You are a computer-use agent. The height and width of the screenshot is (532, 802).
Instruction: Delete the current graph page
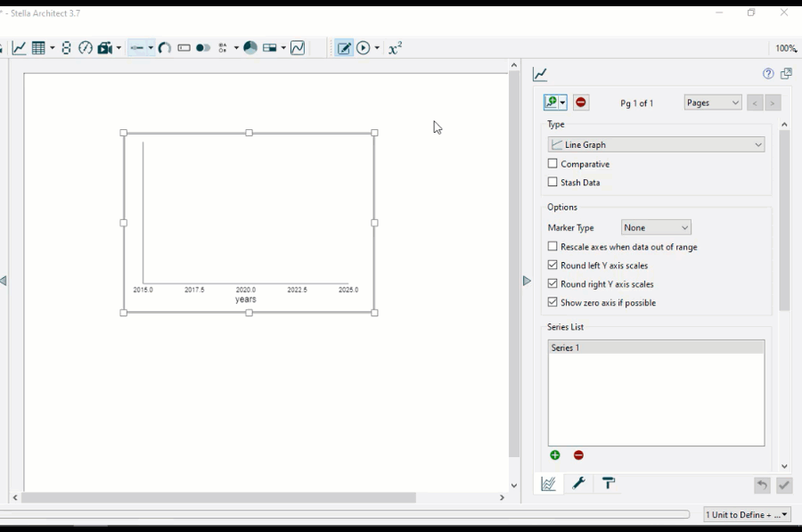click(580, 102)
